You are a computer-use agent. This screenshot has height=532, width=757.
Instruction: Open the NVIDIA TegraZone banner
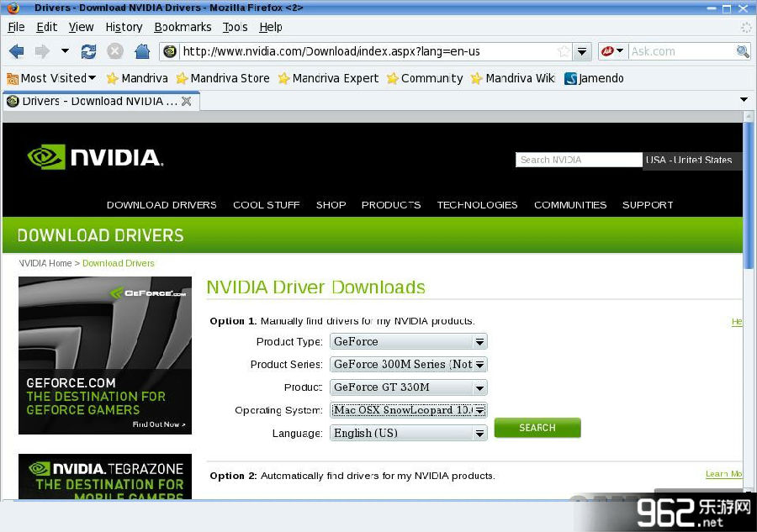pos(105,477)
